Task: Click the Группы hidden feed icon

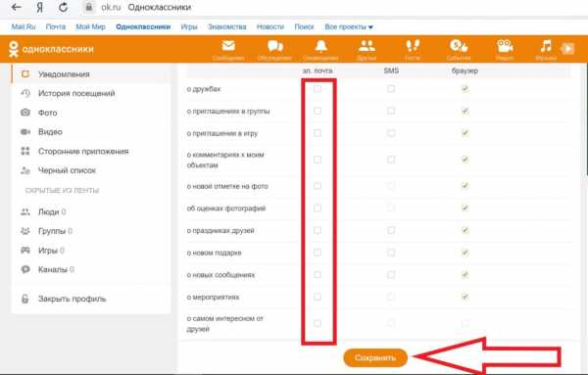Action: point(25,231)
